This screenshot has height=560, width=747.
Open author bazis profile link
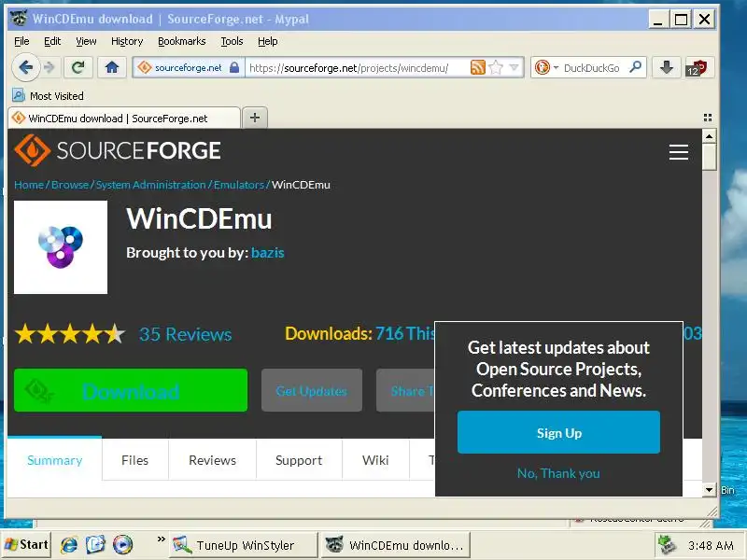(x=268, y=252)
